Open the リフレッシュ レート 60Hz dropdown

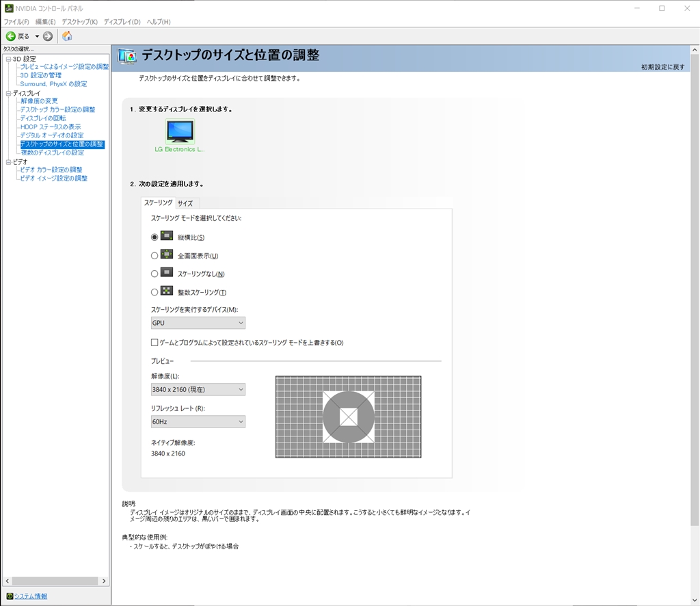tap(198, 421)
